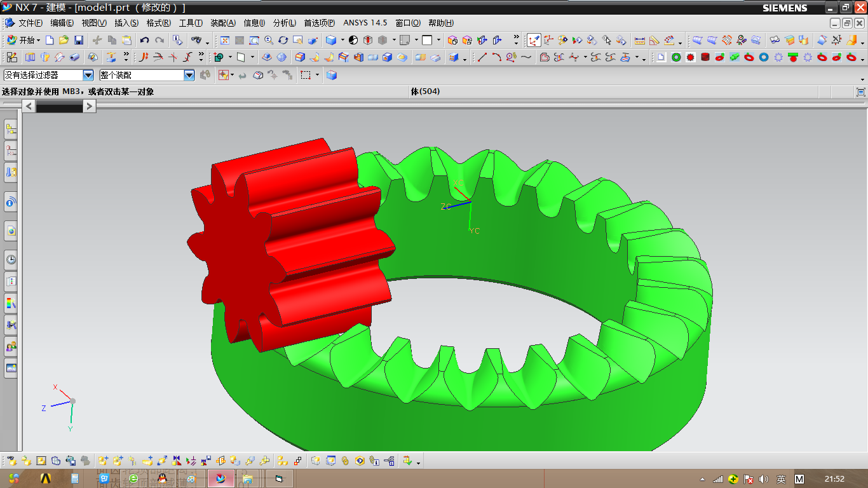Viewport: 868px width, 488px height.
Task: Click the QQ penguin taskbar icon
Action: pos(162,478)
